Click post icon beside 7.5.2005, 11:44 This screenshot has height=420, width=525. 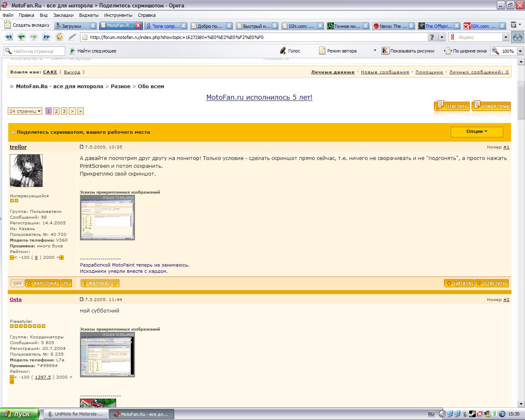coord(82,299)
